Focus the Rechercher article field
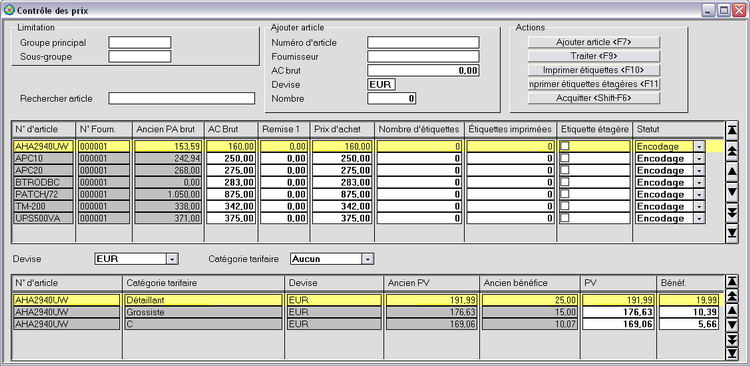The width and height of the screenshot is (750, 366). (182, 99)
